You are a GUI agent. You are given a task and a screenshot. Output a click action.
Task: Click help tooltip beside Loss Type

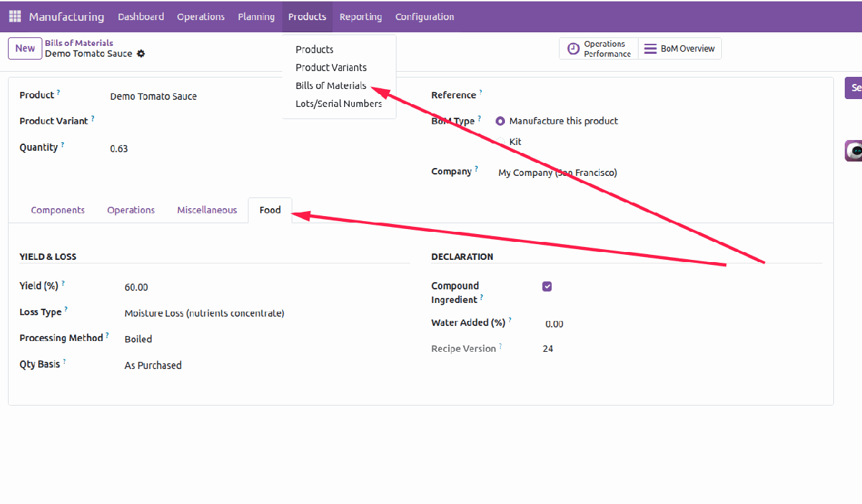(66, 309)
